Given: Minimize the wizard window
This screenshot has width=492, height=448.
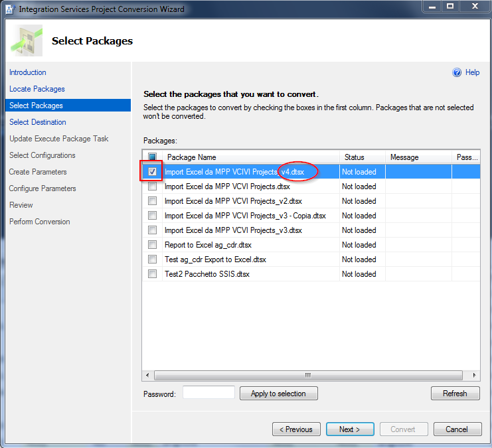Looking at the screenshot, I should click(432, 7).
